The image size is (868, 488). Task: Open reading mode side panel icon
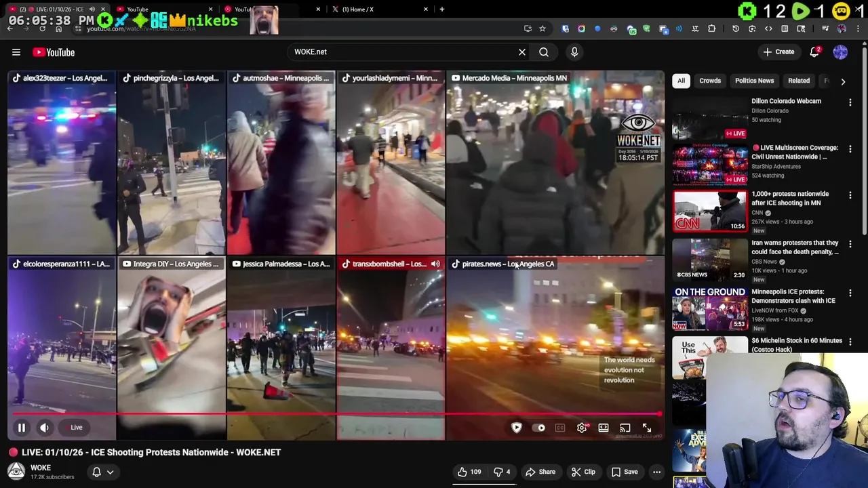(x=785, y=28)
